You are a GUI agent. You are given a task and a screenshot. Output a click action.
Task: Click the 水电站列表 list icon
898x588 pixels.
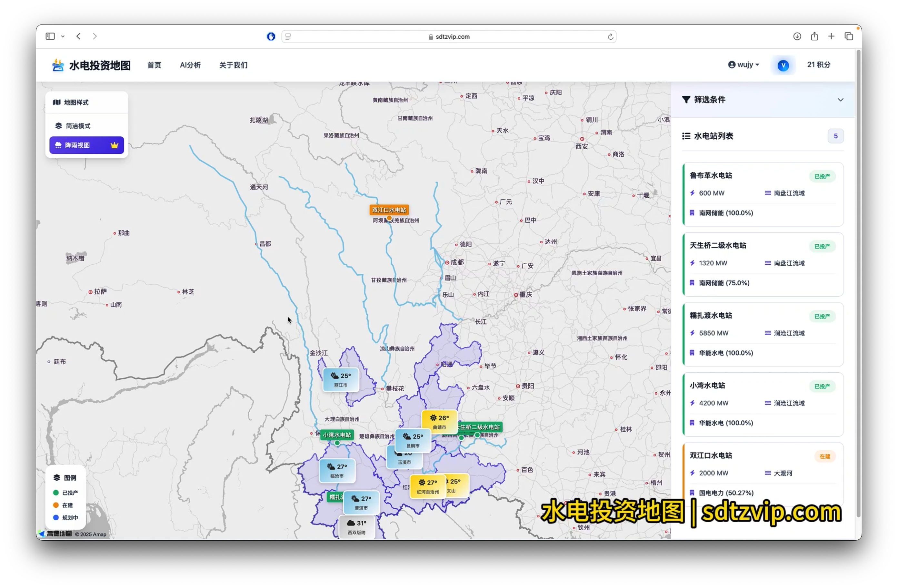(686, 136)
